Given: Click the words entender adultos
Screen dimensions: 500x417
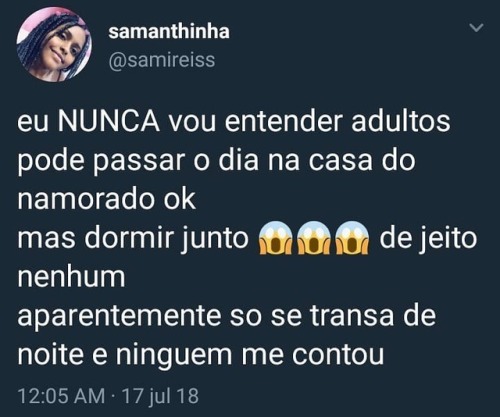Looking at the screenshot, I should [337, 122].
